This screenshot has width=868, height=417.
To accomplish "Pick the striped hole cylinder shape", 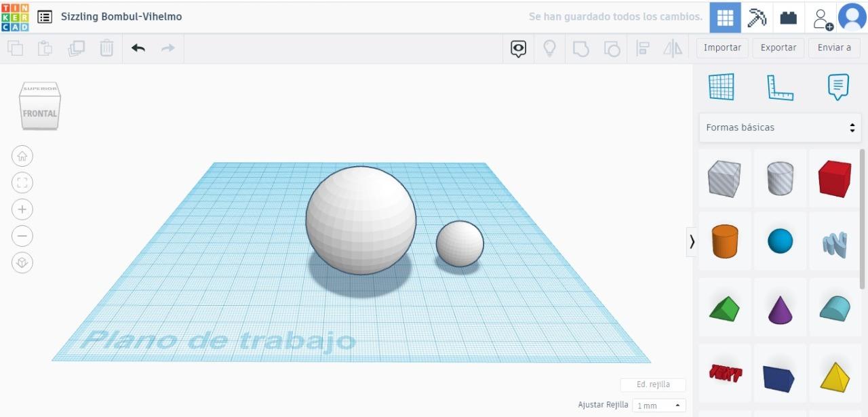I will point(780,179).
